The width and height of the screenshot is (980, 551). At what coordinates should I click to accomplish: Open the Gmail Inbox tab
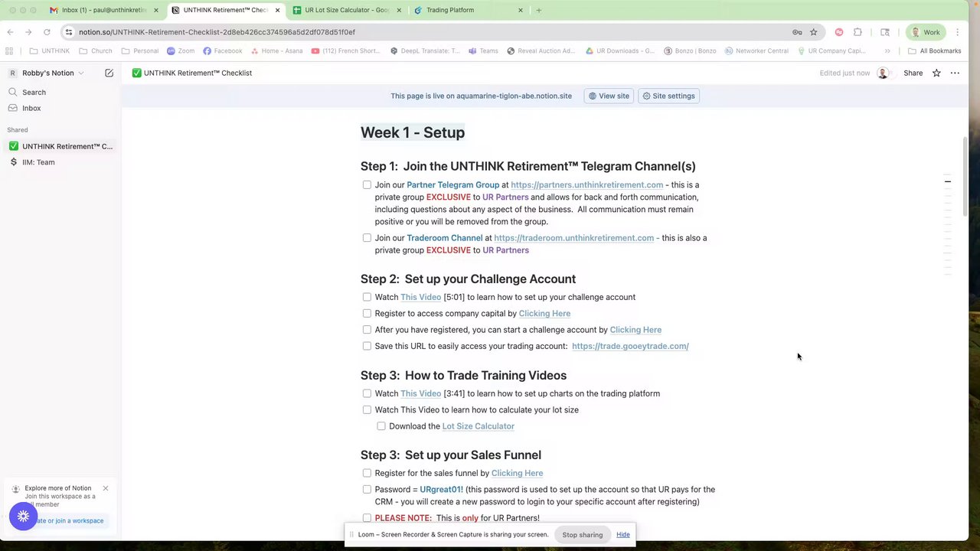click(x=103, y=10)
